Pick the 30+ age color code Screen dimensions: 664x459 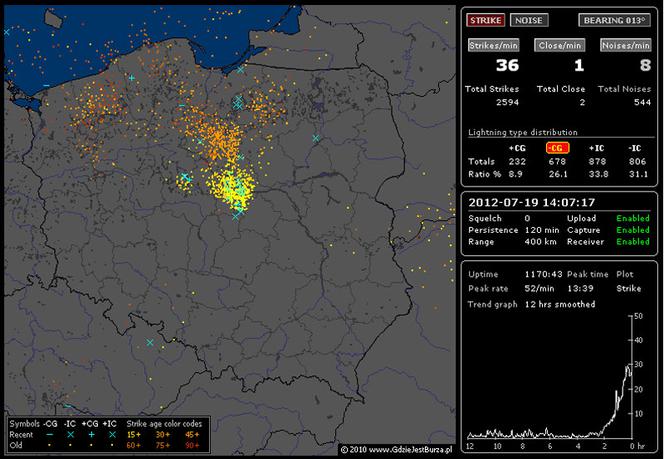click(x=163, y=434)
